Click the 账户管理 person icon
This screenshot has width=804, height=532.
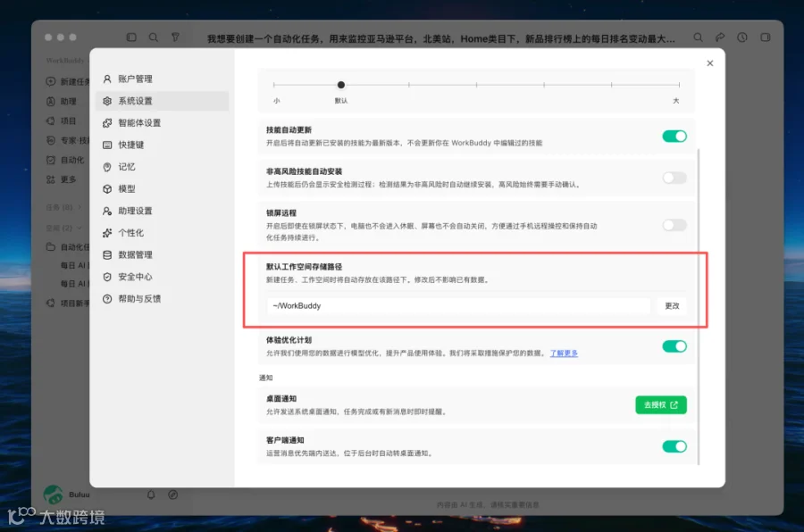(107, 79)
